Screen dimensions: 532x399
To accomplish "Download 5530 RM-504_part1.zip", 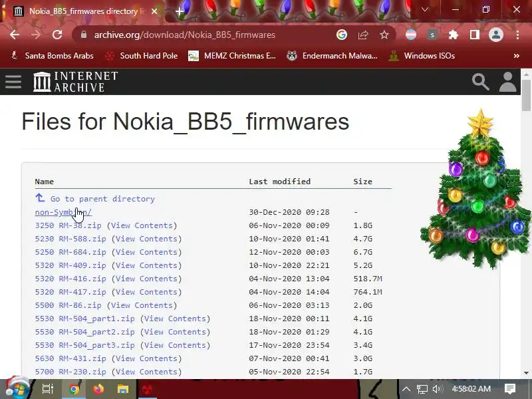I will click(84, 319).
